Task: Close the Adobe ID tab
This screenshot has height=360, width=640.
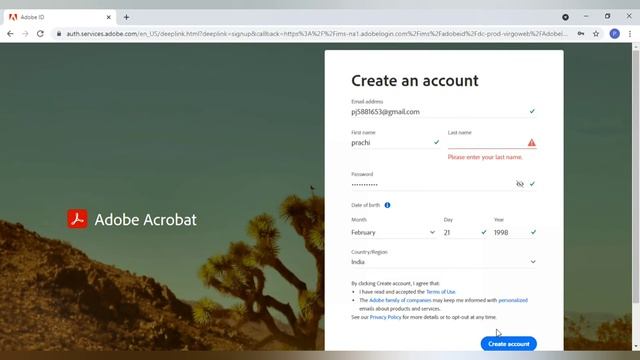Action: coord(109,17)
